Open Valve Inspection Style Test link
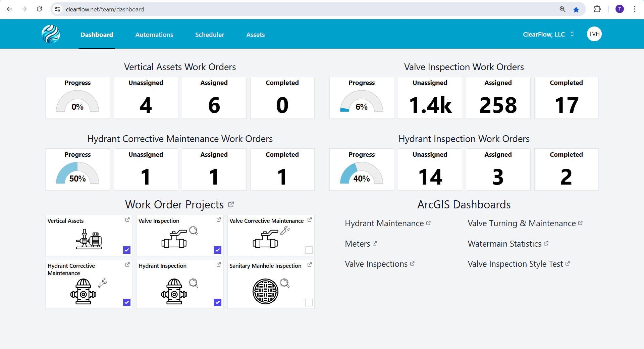The height and width of the screenshot is (349, 644). [519, 264]
